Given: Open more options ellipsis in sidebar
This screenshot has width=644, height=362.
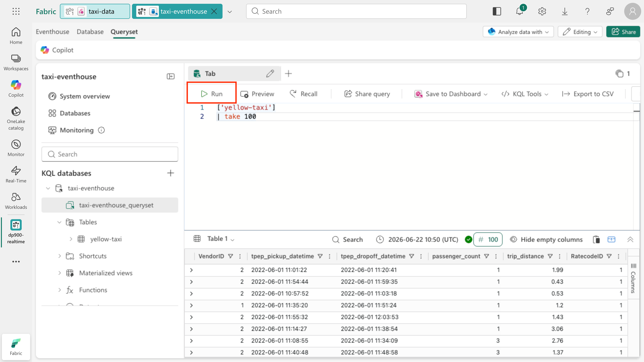Looking at the screenshot, I should [x=16, y=262].
